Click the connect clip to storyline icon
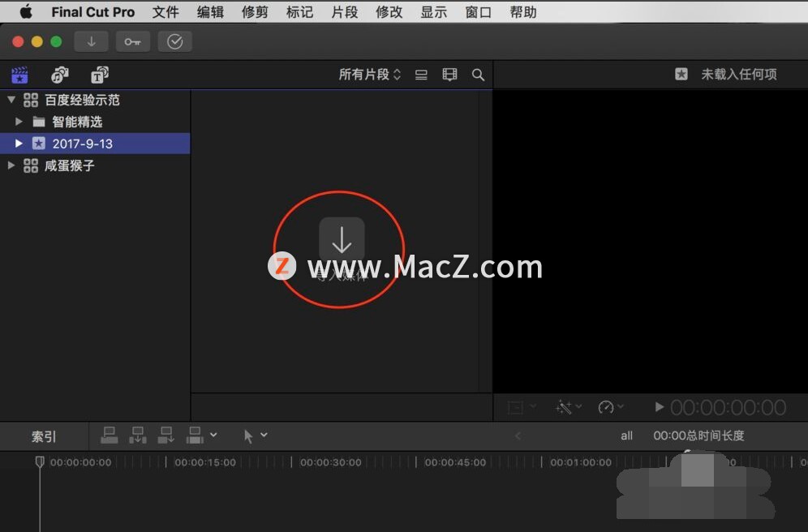The height and width of the screenshot is (532, 808). (109, 435)
